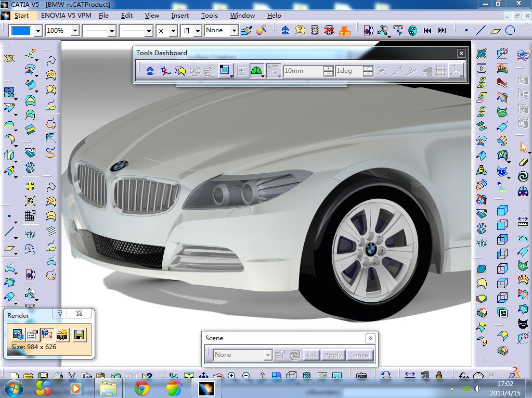
Task: Click the fast-forward double-arrow icon
Action: [x=442, y=31]
